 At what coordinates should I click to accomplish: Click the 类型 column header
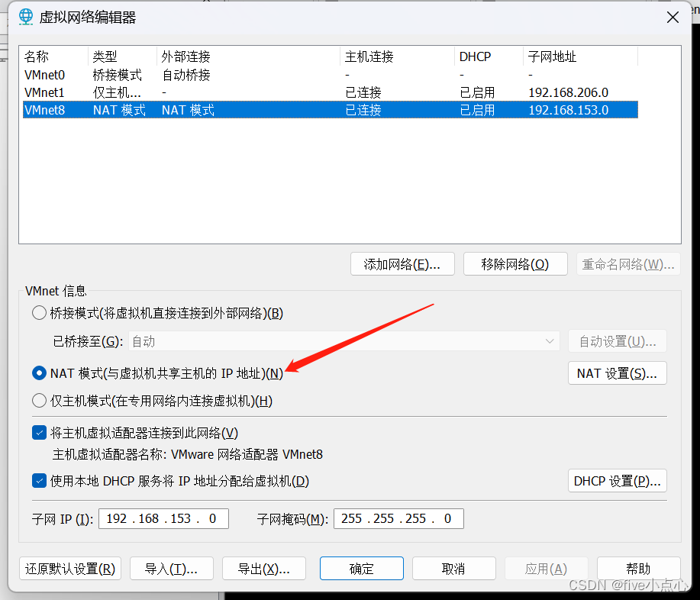click(123, 56)
